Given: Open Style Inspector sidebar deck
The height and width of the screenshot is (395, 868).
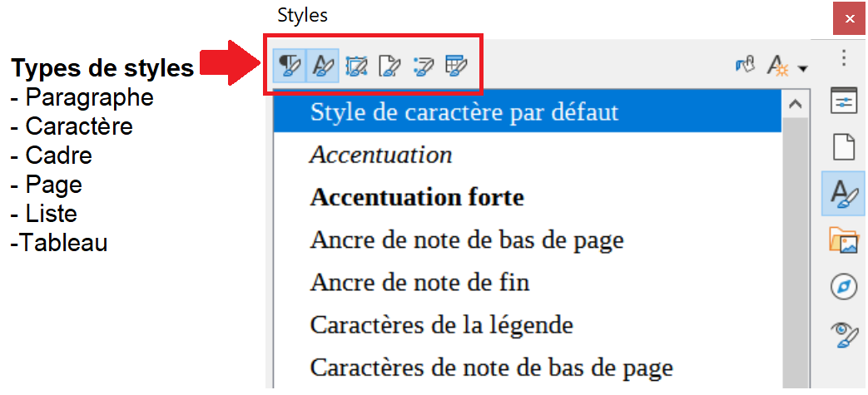Looking at the screenshot, I should [x=844, y=335].
